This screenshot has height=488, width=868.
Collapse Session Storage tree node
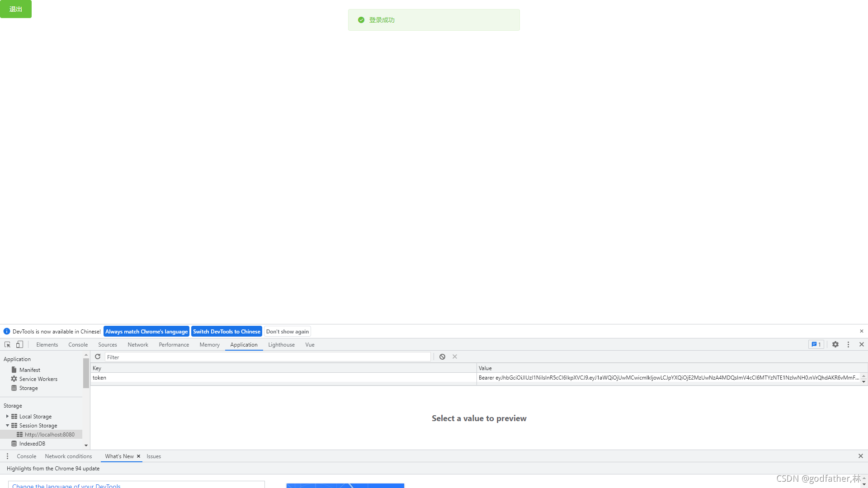click(7, 425)
